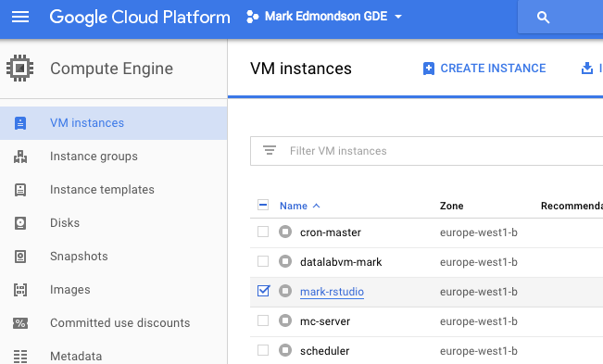Screen dimensions: 603x364
Task: Click the Zone column header
Action: coord(451,206)
